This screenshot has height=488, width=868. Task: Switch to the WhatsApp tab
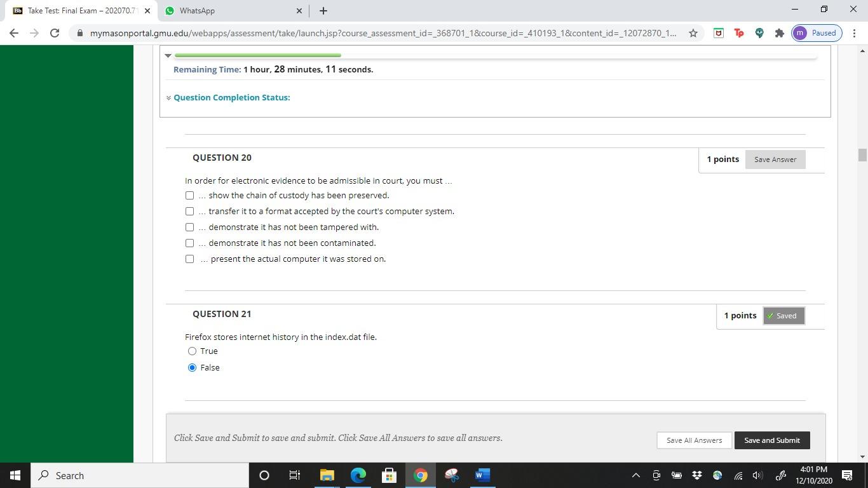(x=222, y=11)
